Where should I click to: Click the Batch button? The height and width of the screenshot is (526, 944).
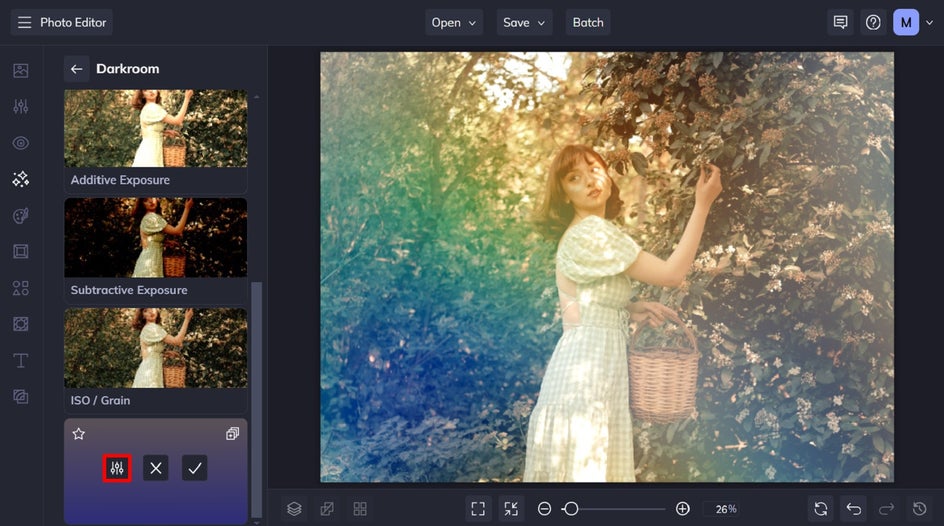click(x=588, y=22)
